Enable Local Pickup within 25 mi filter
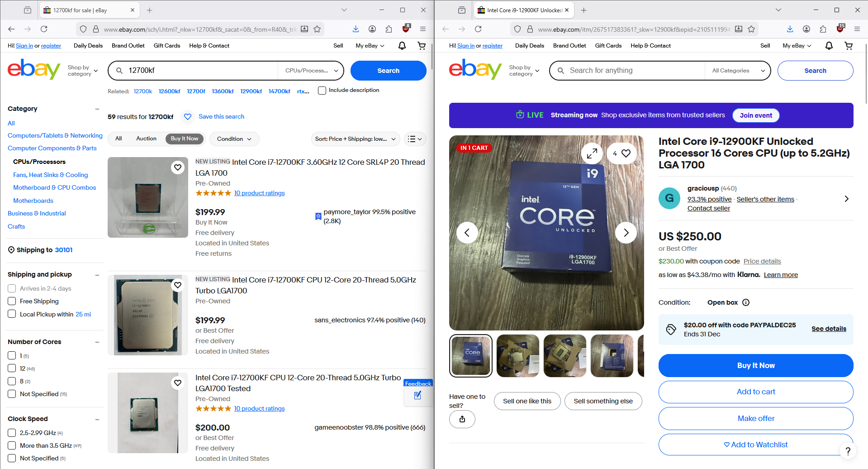 pos(12,314)
